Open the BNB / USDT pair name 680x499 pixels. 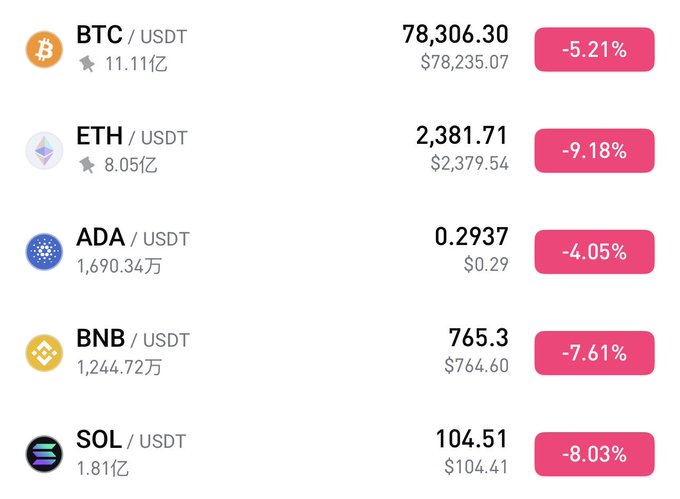point(132,339)
